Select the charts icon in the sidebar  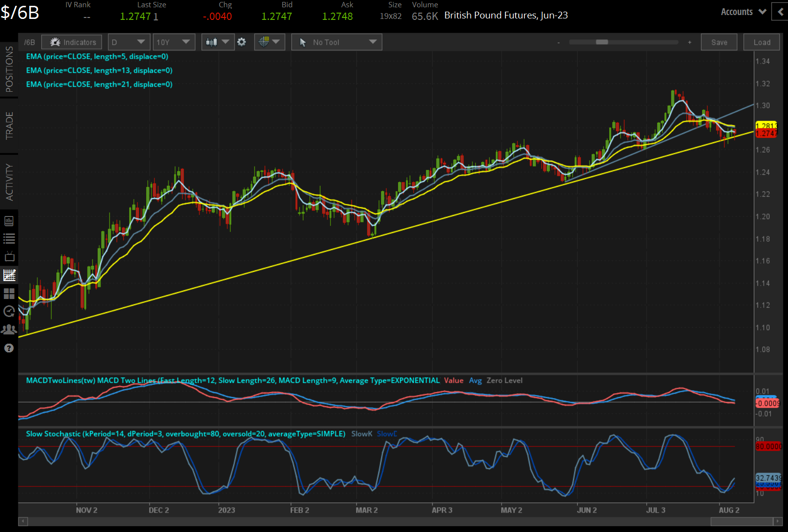[9, 275]
